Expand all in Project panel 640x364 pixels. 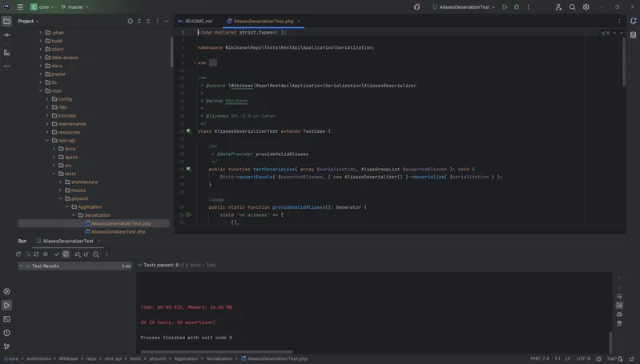(139, 21)
